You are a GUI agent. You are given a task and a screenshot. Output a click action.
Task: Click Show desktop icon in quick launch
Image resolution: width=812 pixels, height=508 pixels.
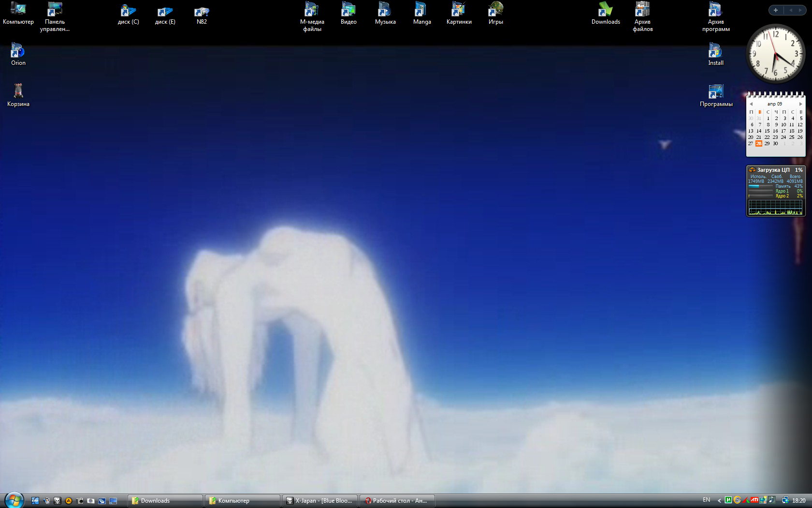(113, 501)
